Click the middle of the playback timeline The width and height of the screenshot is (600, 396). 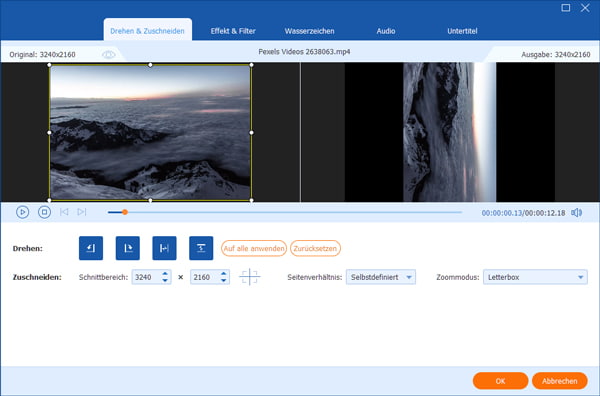tap(285, 212)
